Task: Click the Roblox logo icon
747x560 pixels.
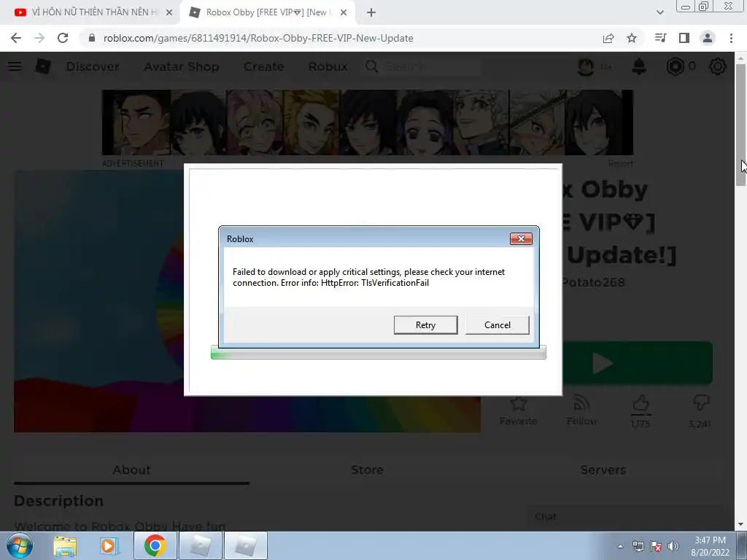Action: pyautogui.click(x=42, y=66)
